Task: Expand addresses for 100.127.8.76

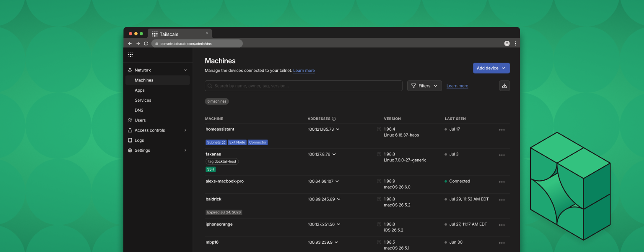Action: click(334, 154)
